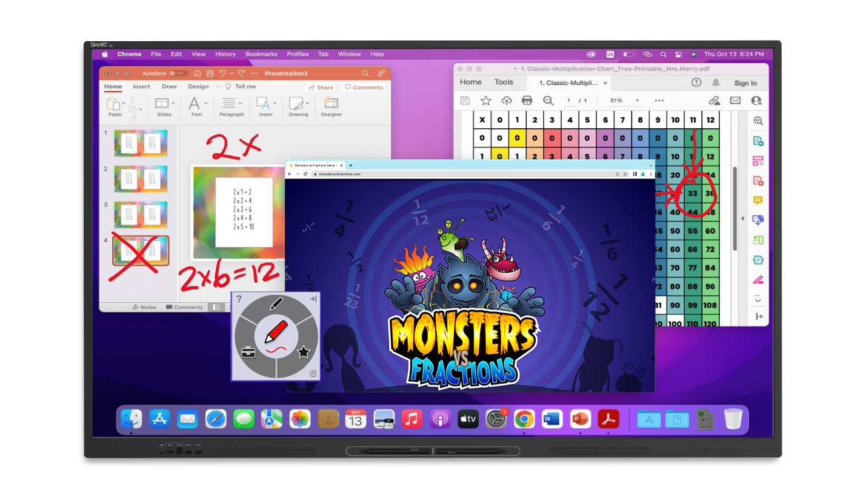Open the Bookmarks menu in Chrome menu bar
This screenshot has width=868, height=488.
(x=261, y=54)
